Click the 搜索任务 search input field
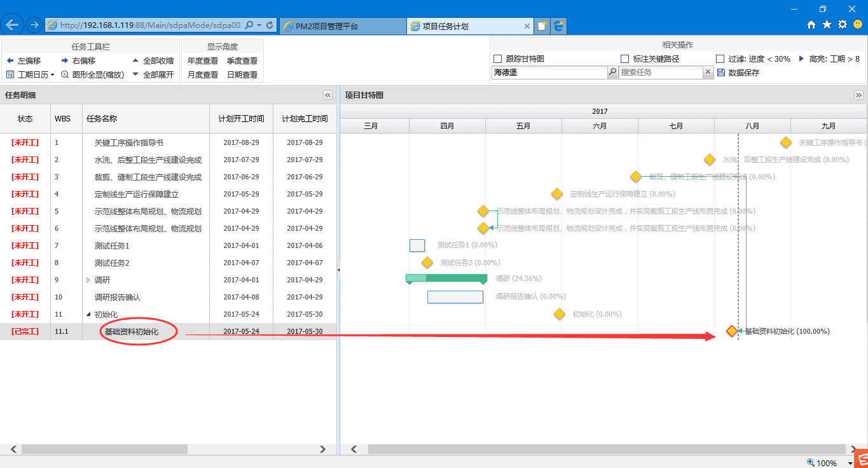This screenshot has width=868, height=468. [x=661, y=72]
